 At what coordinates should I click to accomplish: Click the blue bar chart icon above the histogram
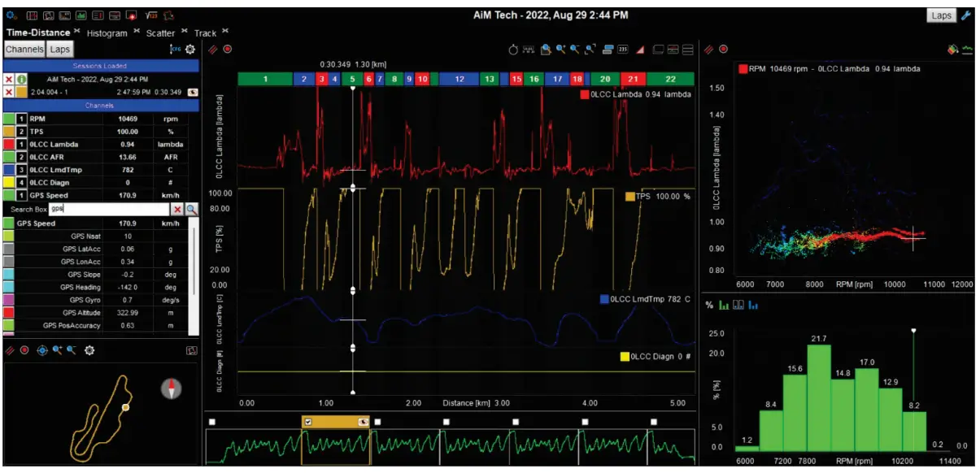coord(753,305)
